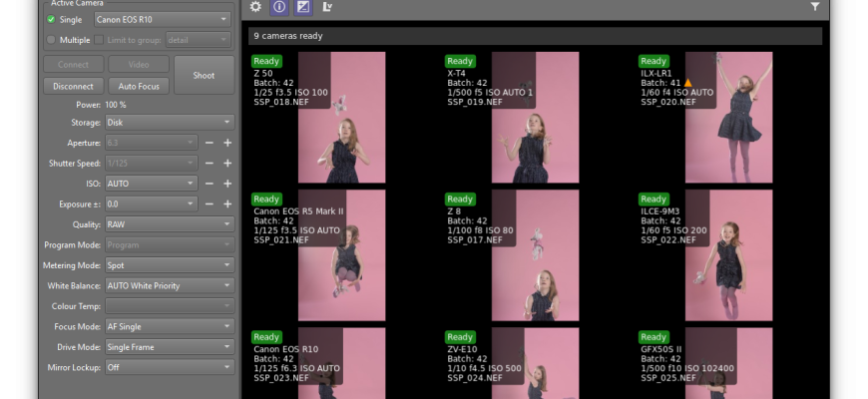This screenshot has height=399, width=868.
Task: Increase shutter speed with the plus button
Action: click(x=227, y=164)
